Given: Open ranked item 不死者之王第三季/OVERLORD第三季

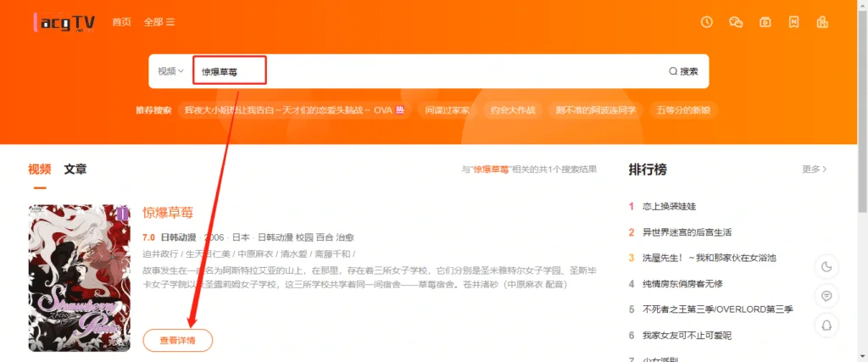Looking at the screenshot, I should click(718, 309).
